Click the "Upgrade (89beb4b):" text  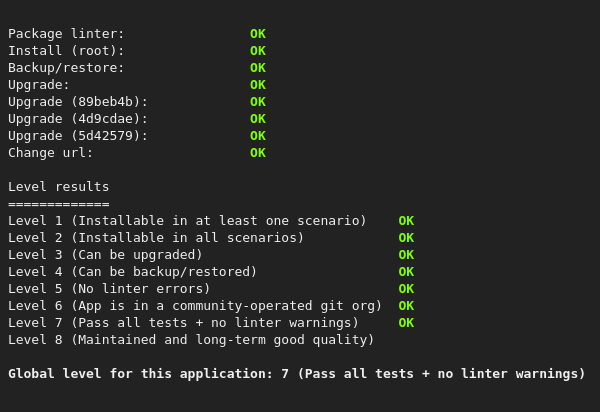tap(78, 102)
